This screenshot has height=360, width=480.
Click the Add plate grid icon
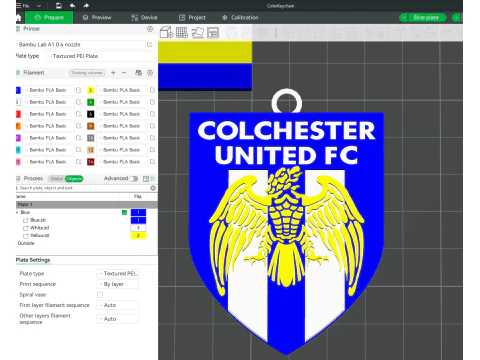182,32
